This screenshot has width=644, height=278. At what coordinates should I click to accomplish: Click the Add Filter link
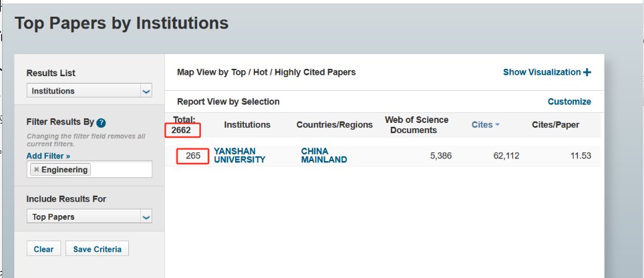(x=48, y=156)
